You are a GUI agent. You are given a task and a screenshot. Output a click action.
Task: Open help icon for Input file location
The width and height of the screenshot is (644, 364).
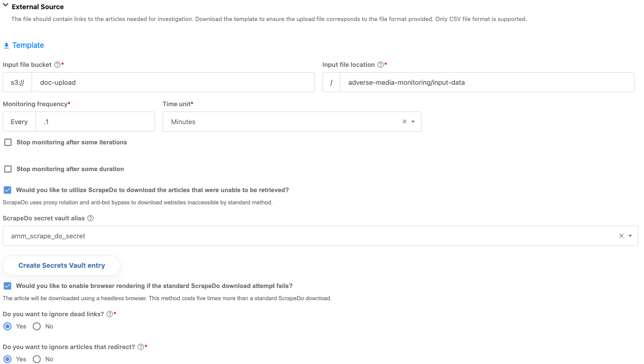(381, 65)
